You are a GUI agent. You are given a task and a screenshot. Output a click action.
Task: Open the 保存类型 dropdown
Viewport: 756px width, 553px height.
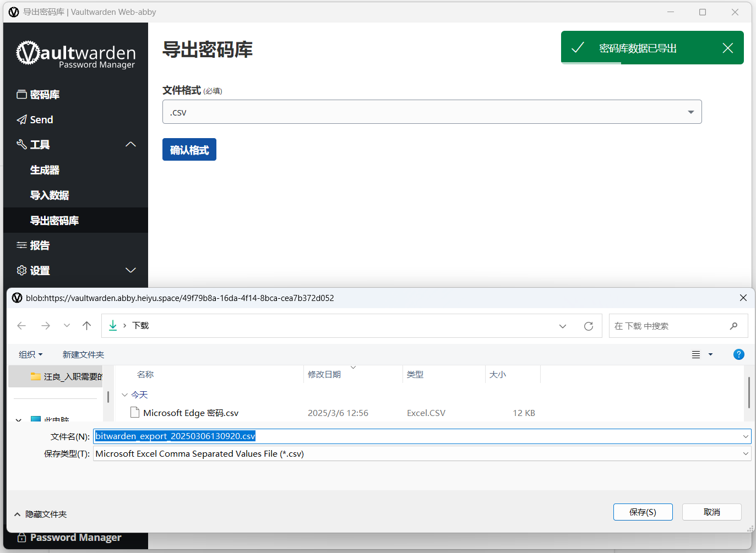coord(422,454)
